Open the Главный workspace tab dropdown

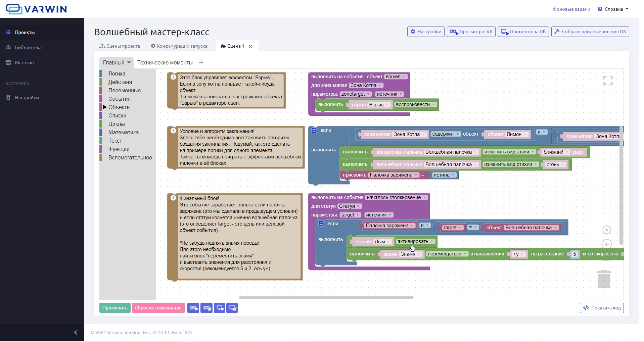(x=129, y=62)
